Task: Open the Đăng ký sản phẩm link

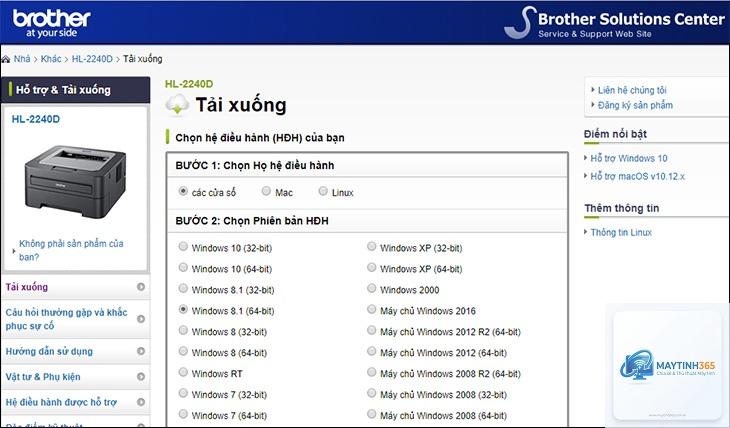Action: coord(635,105)
